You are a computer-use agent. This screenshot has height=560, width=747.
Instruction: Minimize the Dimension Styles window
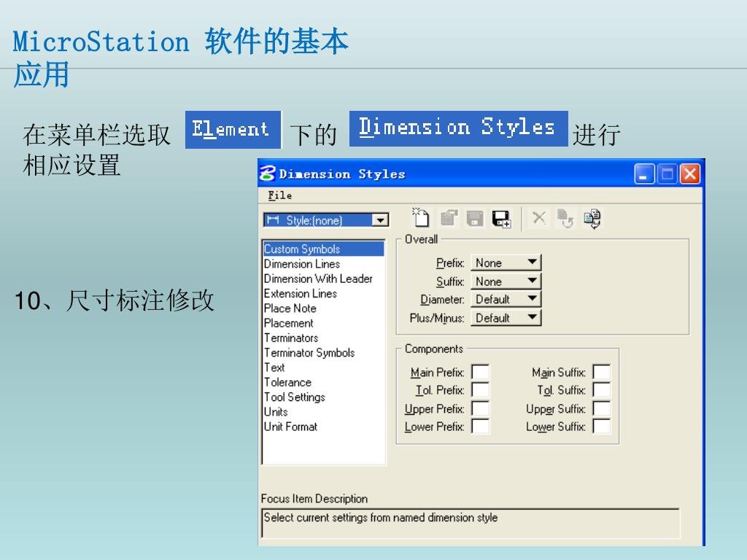644,174
